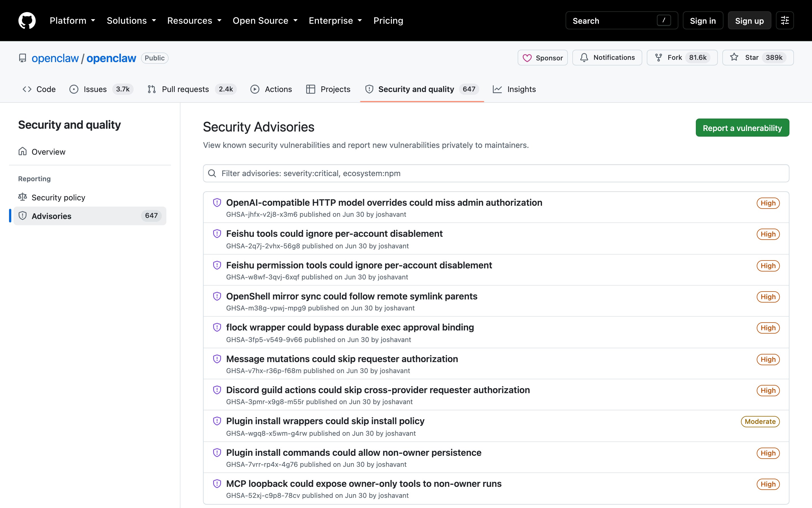Open the openclaw repository name link
Image resolution: width=812 pixels, height=508 pixels.
111,58
